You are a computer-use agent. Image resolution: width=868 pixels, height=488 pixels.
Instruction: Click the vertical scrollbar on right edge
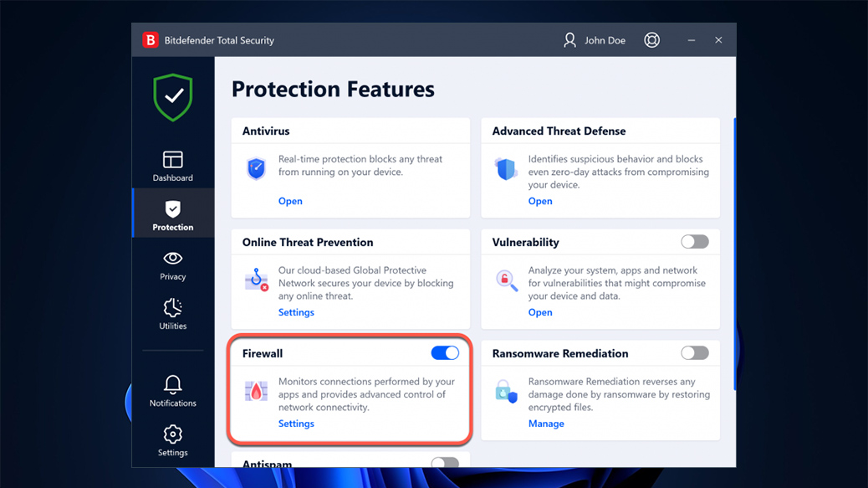pos(734,251)
